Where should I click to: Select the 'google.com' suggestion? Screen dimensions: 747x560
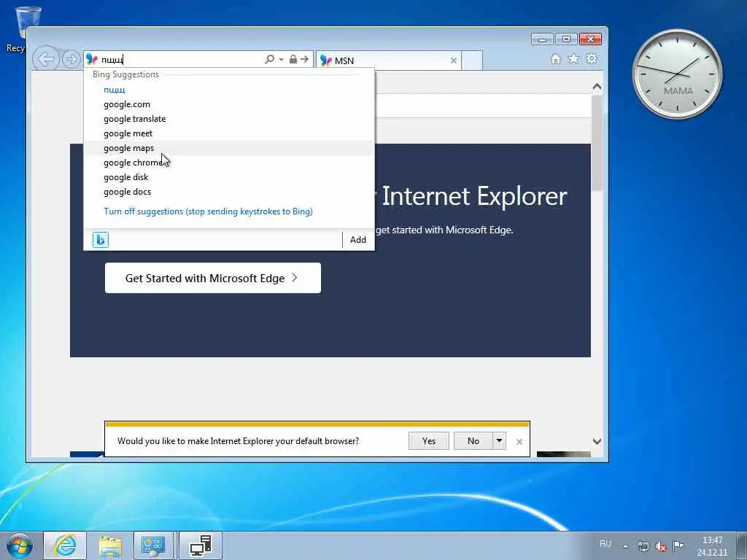point(228,104)
